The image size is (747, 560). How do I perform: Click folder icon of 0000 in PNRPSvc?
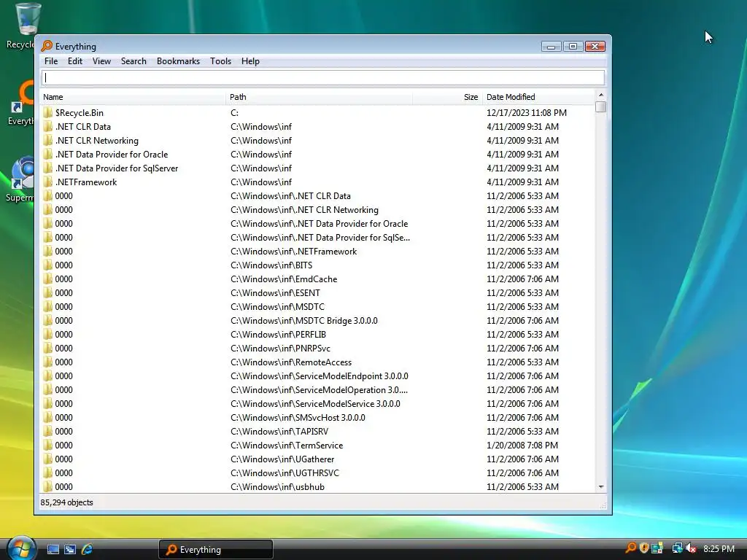47,348
